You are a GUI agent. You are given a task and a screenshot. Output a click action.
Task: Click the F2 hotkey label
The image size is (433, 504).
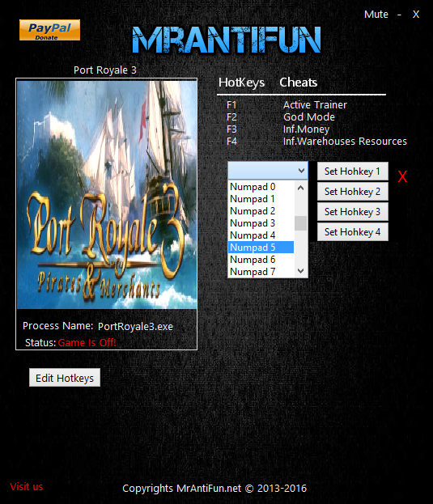[231, 117]
